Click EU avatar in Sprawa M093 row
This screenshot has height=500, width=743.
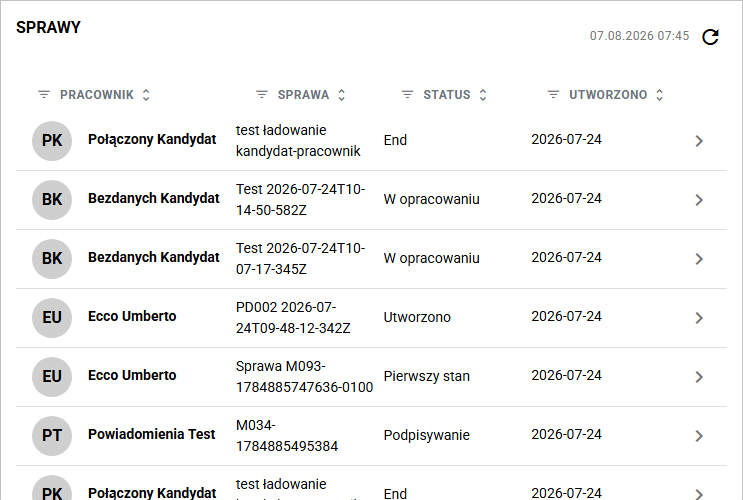tap(52, 377)
